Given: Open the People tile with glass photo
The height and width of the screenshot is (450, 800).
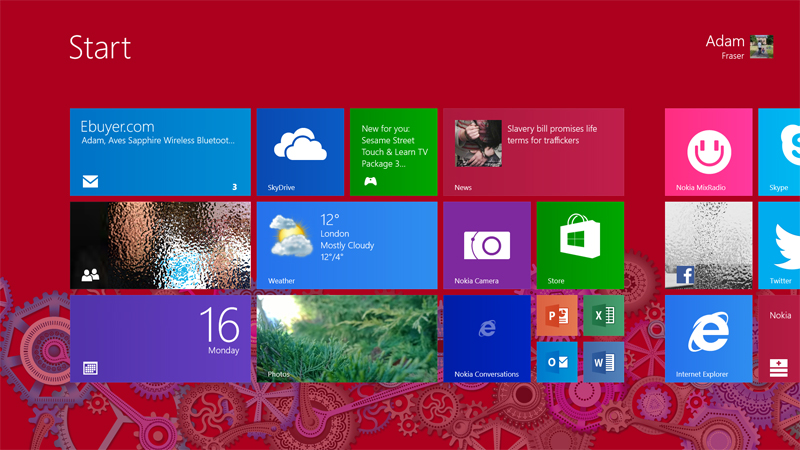Looking at the screenshot, I should tap(160, 245).
